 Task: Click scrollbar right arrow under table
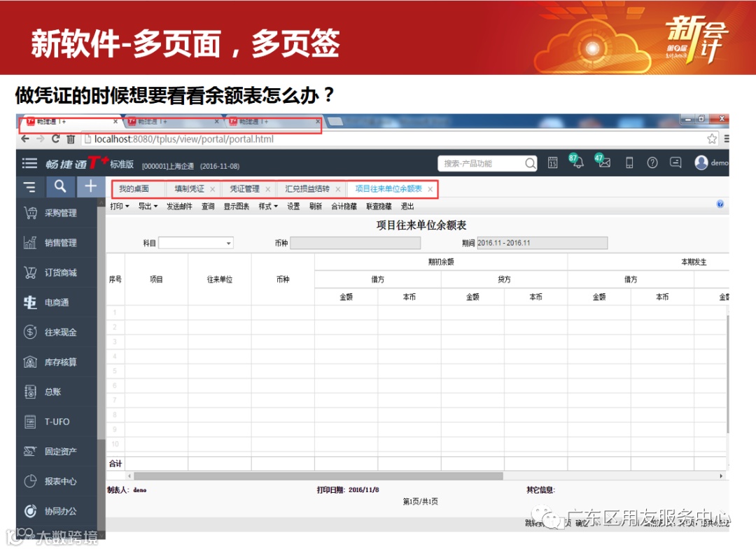pyautogui.click(x=721, y=476)
